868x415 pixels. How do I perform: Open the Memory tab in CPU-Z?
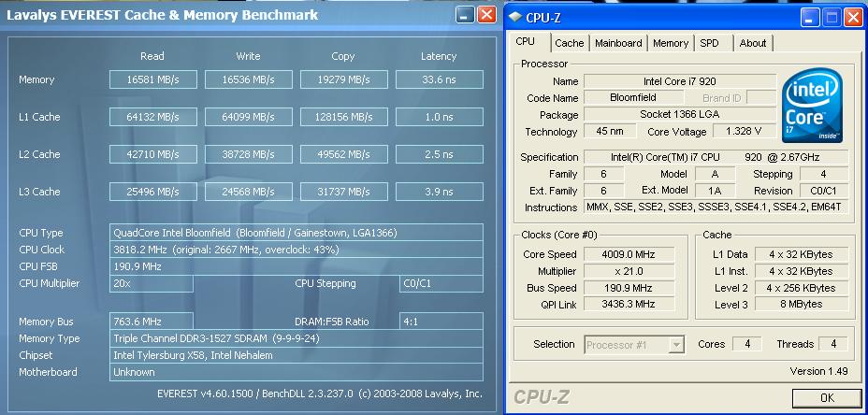coord(671,43)
